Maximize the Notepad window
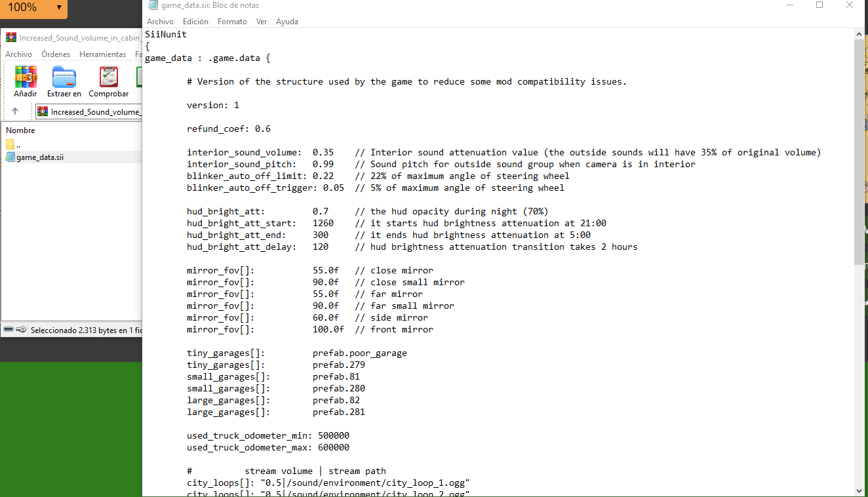 (x=819, y=5)
